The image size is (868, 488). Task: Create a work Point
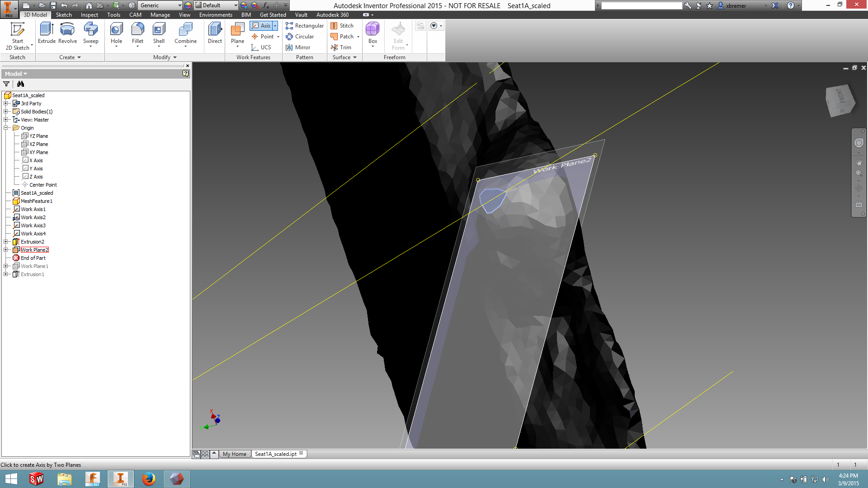point(263,37)
